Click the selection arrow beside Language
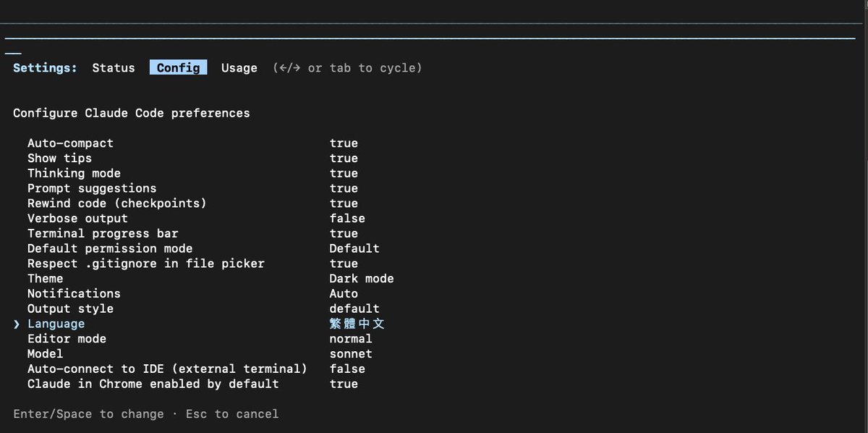 [17, 324]
